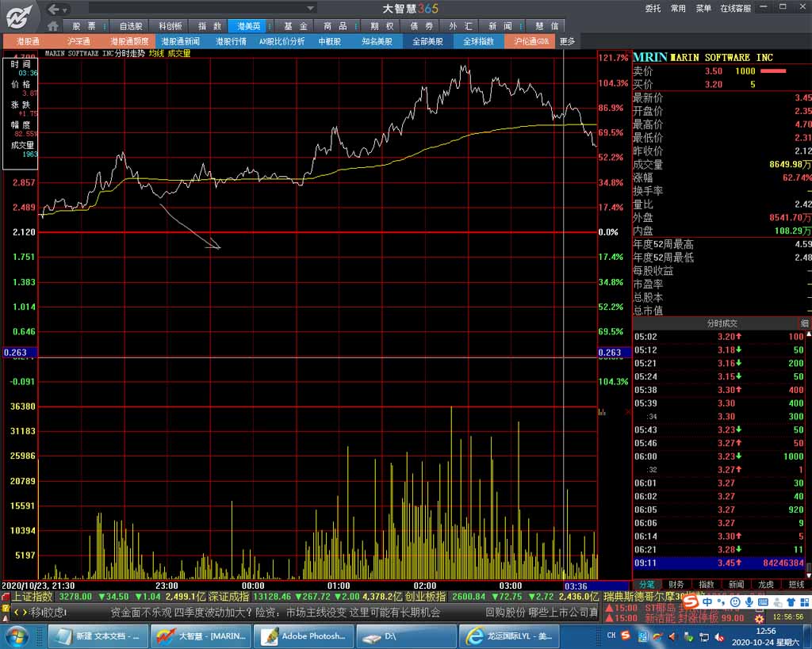Click the 沪深通 sub-tab
812x649 pixels.
79,41
